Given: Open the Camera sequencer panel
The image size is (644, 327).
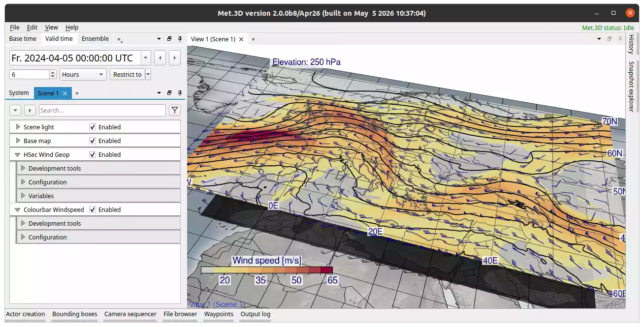Looking at the screenshot, I should coord(130,314).
